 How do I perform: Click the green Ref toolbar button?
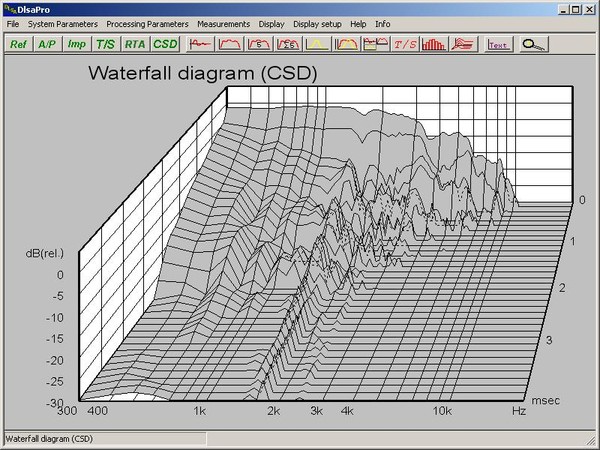point(19,44)
